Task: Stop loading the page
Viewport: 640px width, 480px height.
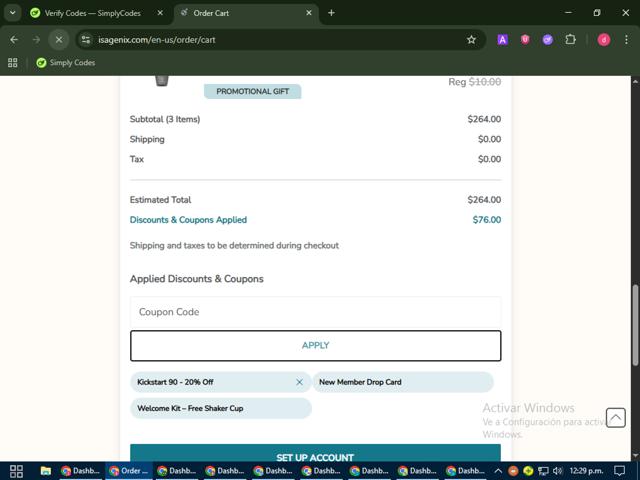Action: (59, 40)
